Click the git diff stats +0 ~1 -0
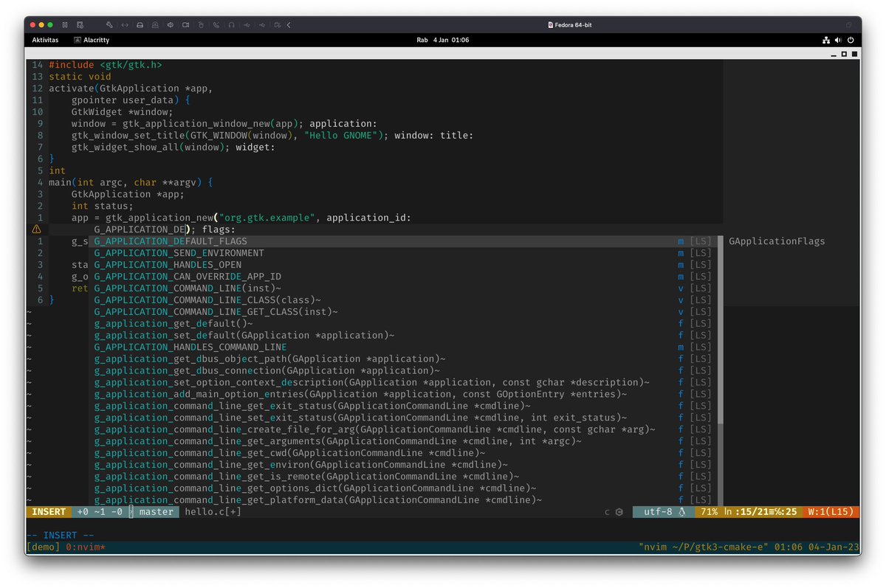Viewport: 886px width, 588px height. tap(100, 511)
